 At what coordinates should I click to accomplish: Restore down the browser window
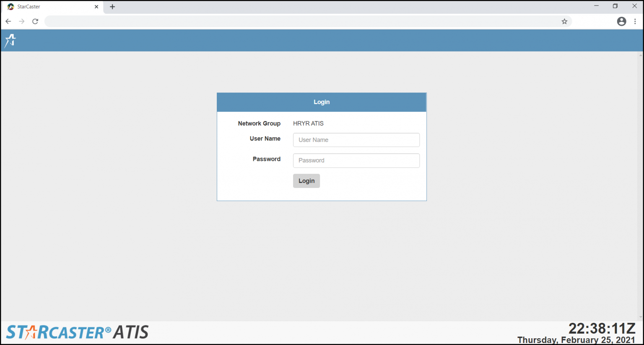coord(615,6)
